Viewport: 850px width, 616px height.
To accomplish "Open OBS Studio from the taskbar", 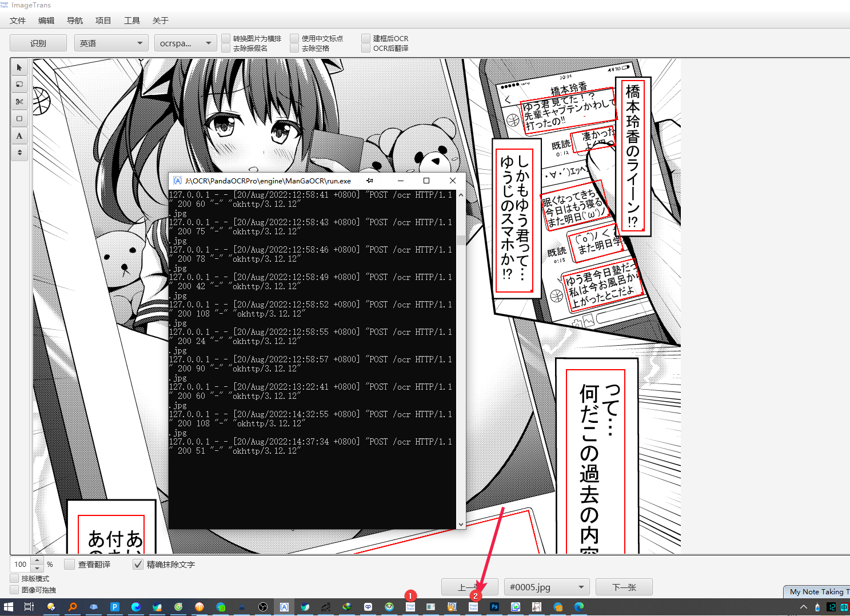I will click(263, 607).
